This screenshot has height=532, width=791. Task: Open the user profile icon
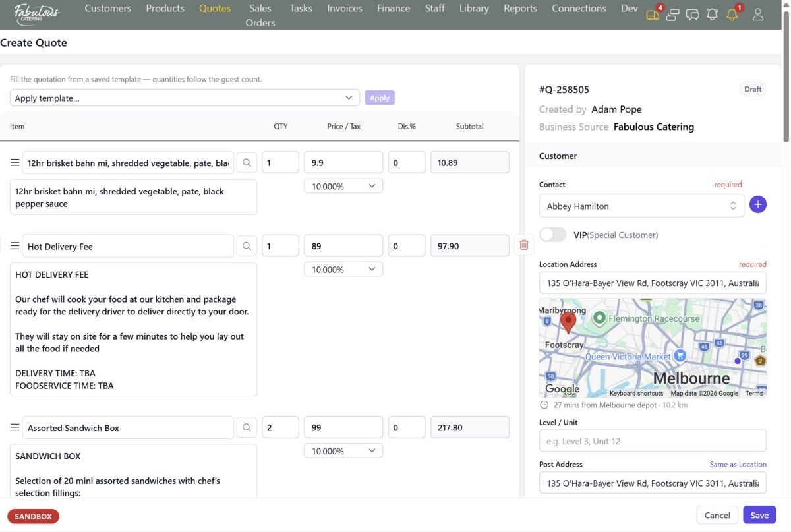tap(758, 15)
